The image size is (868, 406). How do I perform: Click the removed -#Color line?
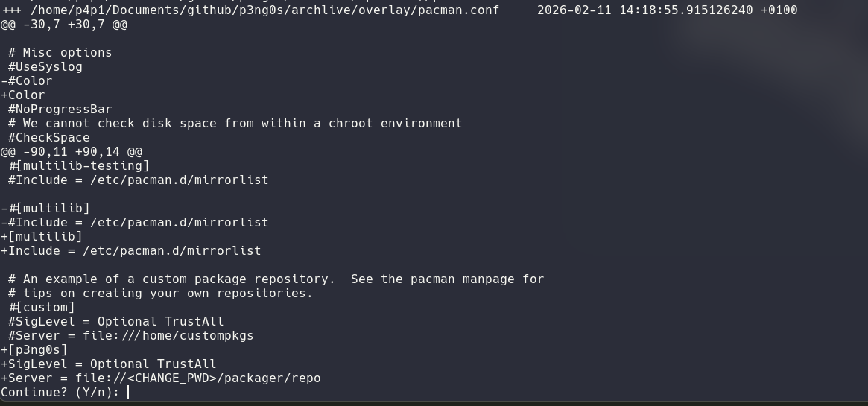pyautogui.click(x=27, y=81)
